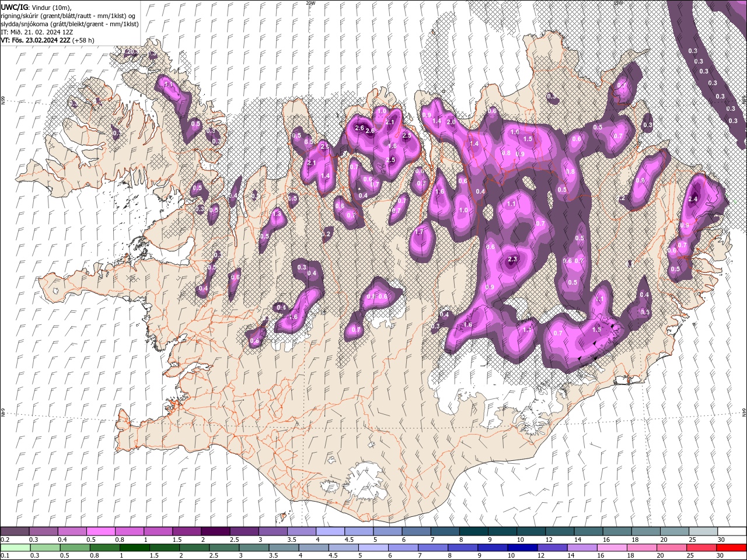Pick the lower legend swatch between 12 and 14

pos(551,548)
